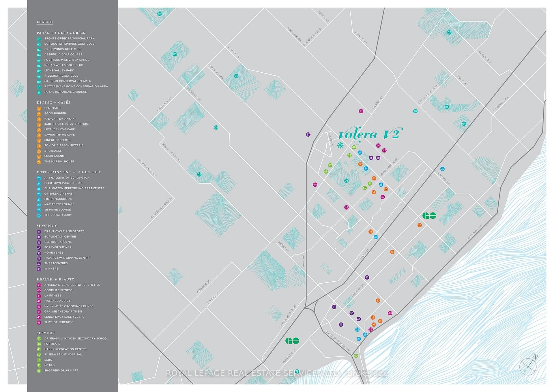Select the Shopping legend heading
The height and width of the screenshot is (392, 554).
(47, 226)
